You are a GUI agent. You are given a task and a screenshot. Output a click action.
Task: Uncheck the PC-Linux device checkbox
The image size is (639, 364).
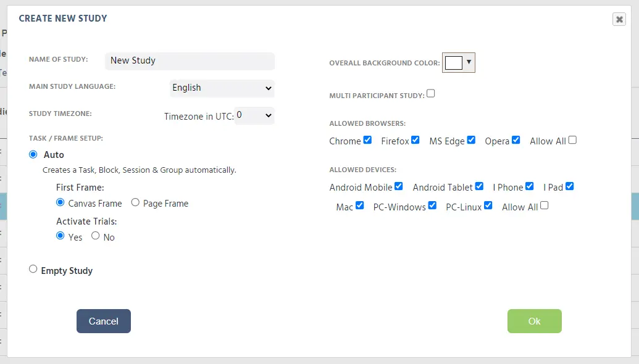click(x=488, y=205)
